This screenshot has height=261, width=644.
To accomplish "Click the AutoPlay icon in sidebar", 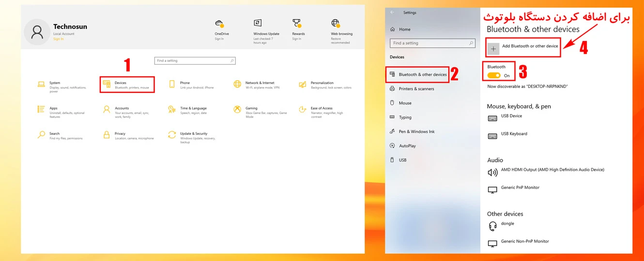I will 392,145.
